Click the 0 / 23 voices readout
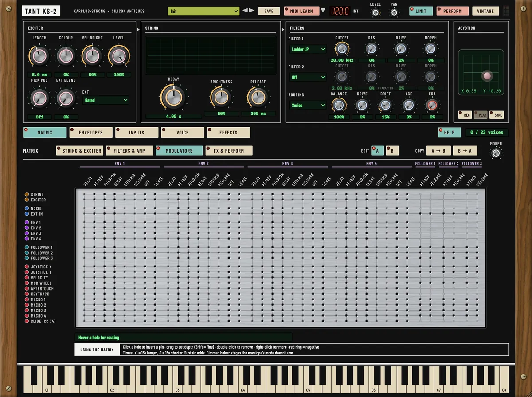The image size is (532, 397). click(486, 132)
